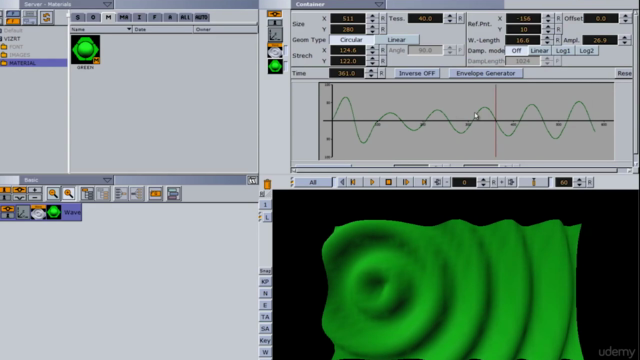
Task: Click the expand-tree arrows icon in Basic toolbar
Action: coord(121,193)
